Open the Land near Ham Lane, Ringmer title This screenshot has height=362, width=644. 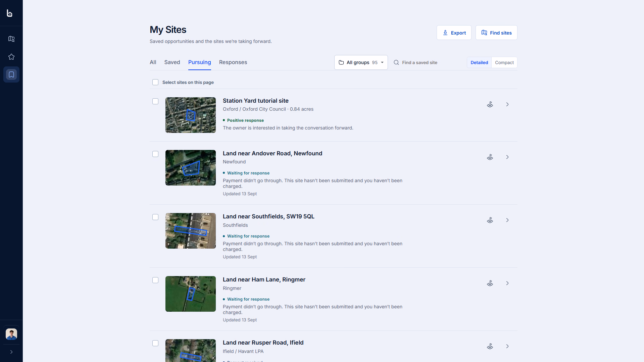(x=264, y=279)
